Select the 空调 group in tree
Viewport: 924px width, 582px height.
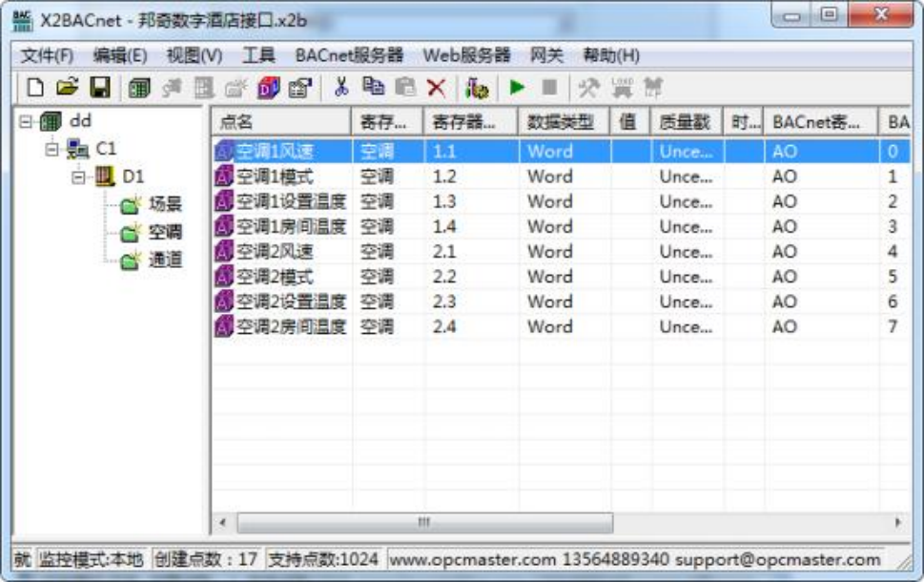pos(165,233)
